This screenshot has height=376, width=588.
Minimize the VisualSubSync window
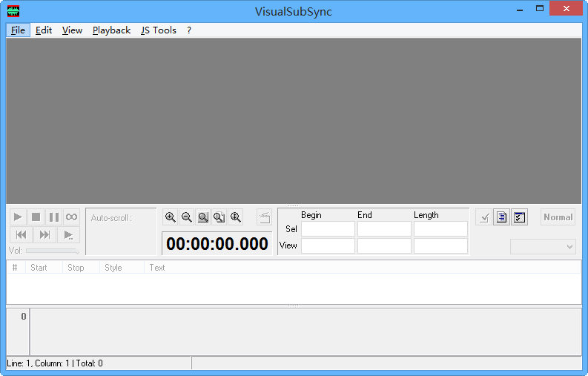pos(520,9)
